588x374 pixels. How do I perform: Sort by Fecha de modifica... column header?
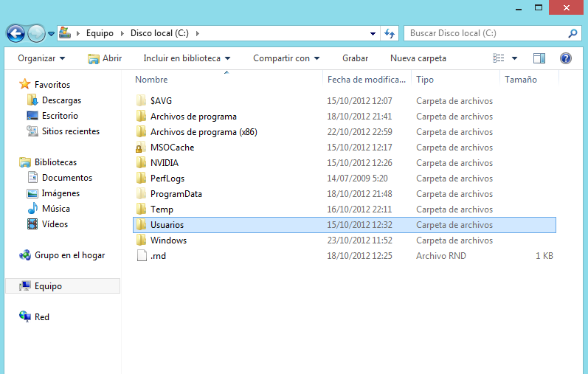[367, 80]
